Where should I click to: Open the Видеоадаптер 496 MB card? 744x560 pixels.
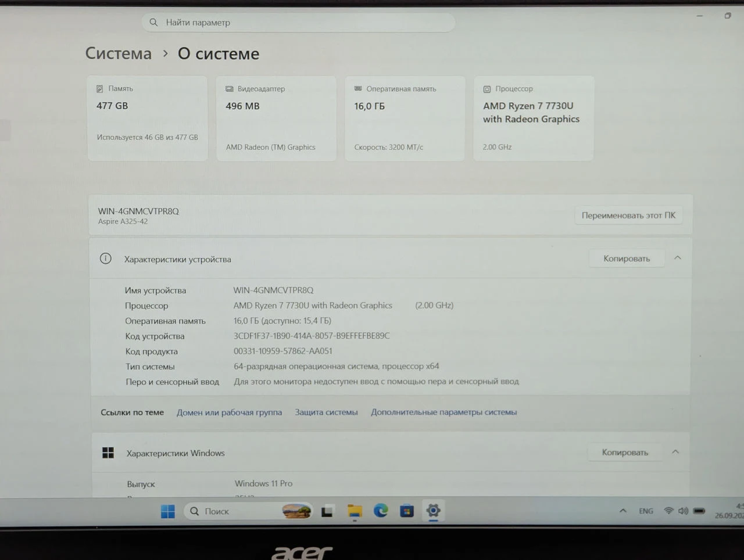(x=276, y=119)
